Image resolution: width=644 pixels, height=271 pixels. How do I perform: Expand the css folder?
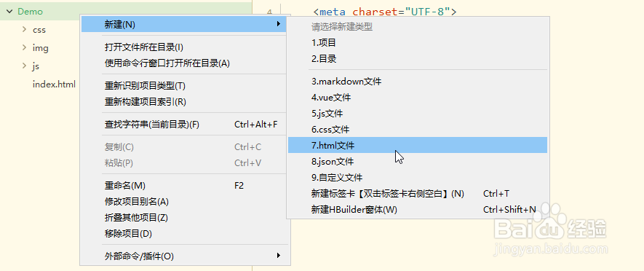[25, 30]
